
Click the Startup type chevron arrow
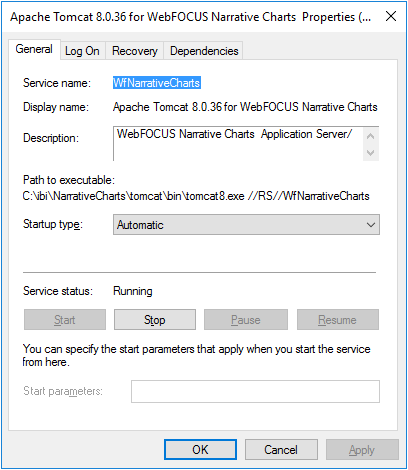pyautogui.click(x=371, y=225)
